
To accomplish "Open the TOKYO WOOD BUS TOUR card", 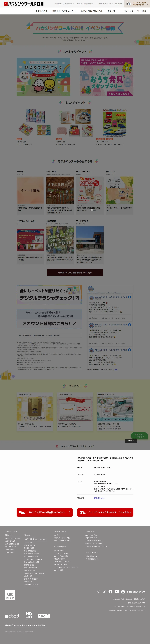I will (60, 245).
